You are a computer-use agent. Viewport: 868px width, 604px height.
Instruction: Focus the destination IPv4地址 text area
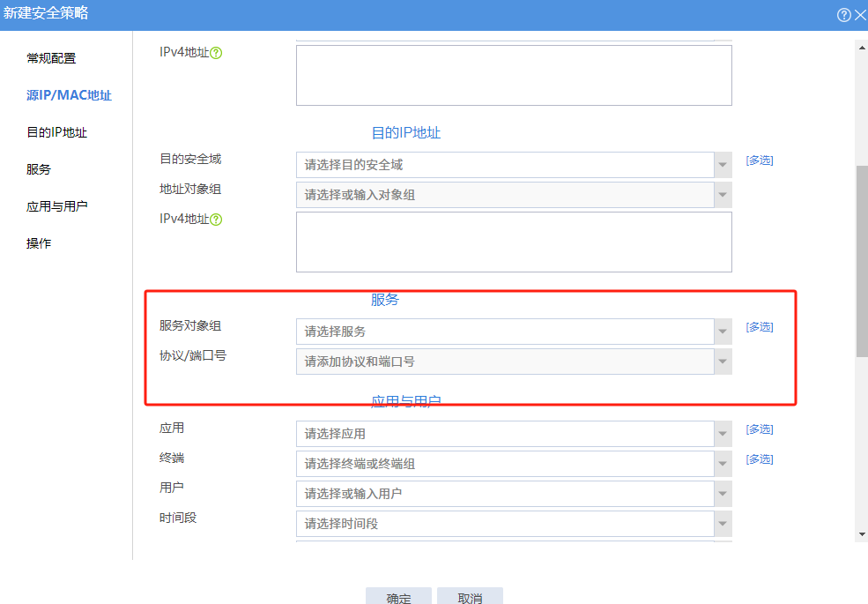(514, 242)
